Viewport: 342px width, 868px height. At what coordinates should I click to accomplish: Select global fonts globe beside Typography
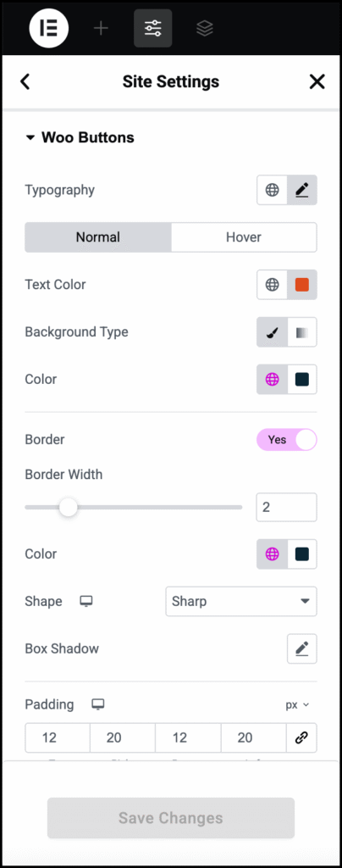(272, 190)
